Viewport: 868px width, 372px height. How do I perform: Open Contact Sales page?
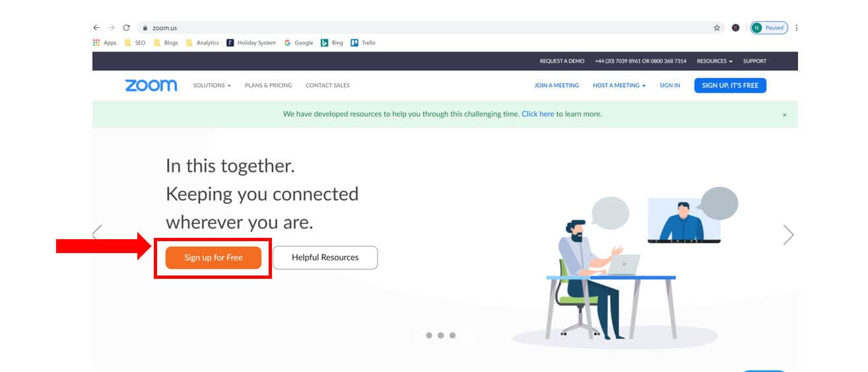[x=327, y=85]
